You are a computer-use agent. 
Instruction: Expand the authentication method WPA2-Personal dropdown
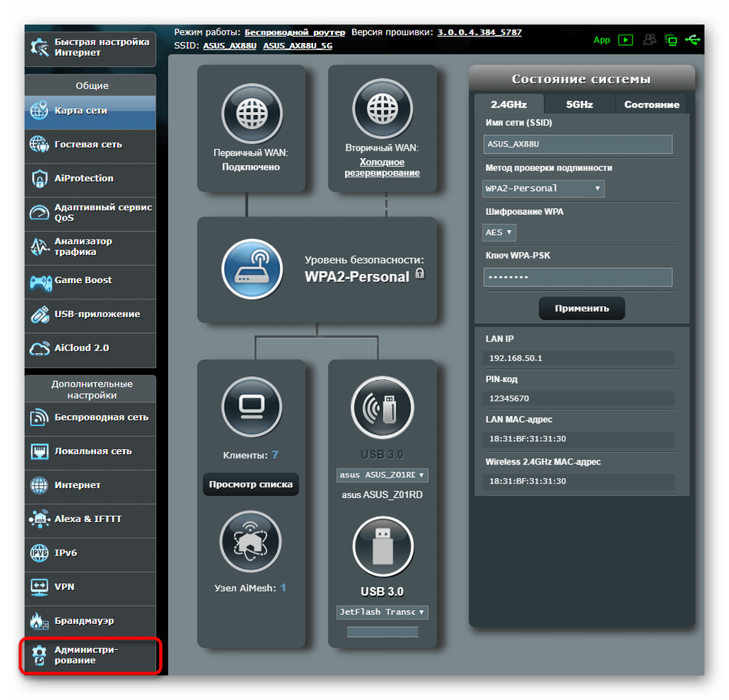(x=543, y=188)
